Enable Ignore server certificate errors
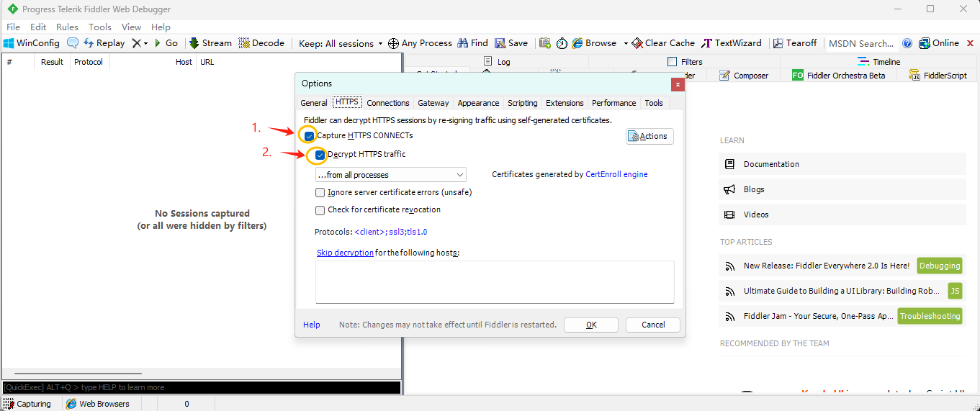Screen dimensions: 980x411 pos(320,192)
